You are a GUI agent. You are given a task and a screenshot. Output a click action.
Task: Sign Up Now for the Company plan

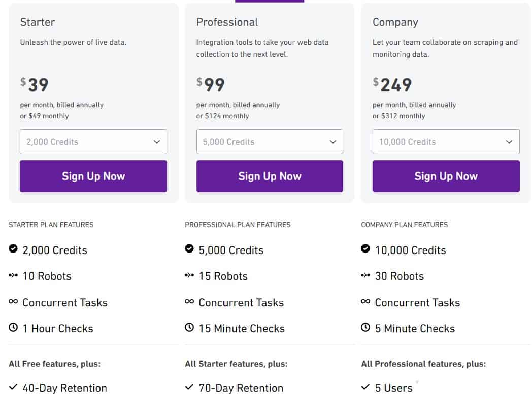click(446, 176)
